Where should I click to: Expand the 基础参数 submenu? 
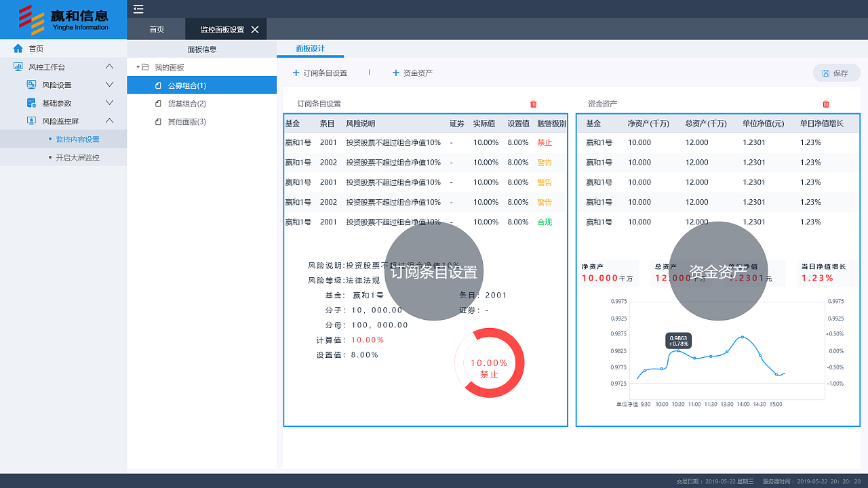pos(109,103)
